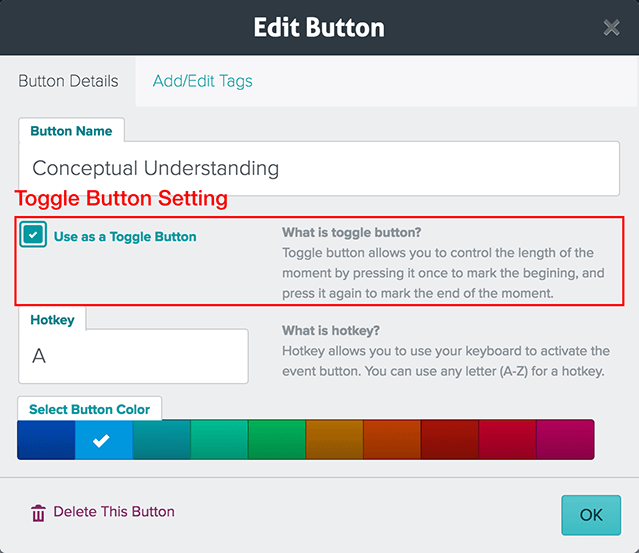This screenshot has height=553, width=639.
Task: Select the burnt orange color swatch
Action: pos(392,440)
